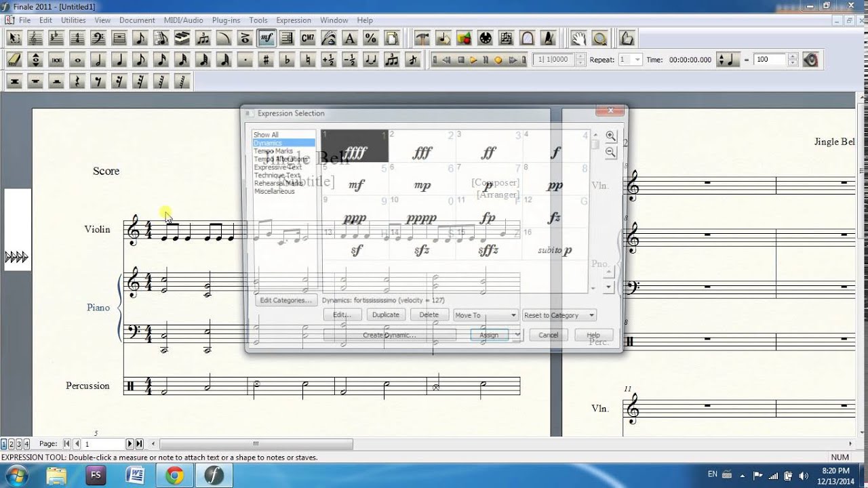Open the MIDI/Audio menu

tap(183, 20)
